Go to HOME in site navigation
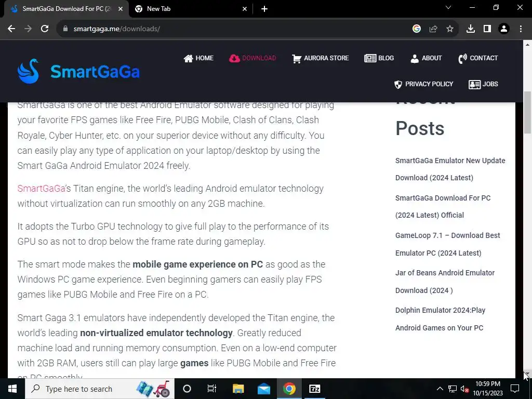This screenshot has height=399, width=532. (198, 58)
